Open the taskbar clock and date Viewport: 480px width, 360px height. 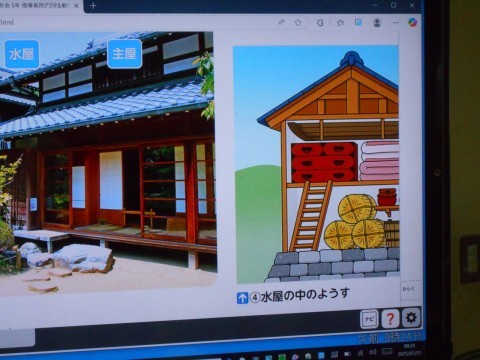click(x=409, y=350)
